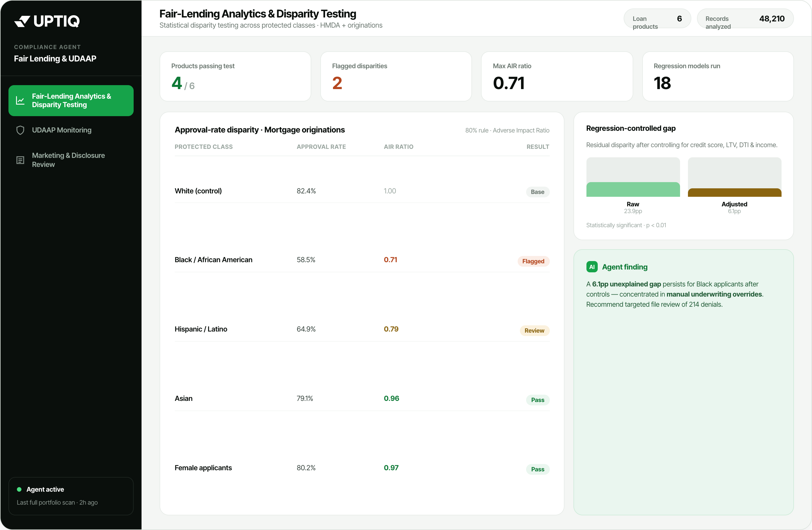Select Fair-Lending Analytics & Disparity Testing item
Screen dimensions: 812x530
(x=71, y=101)
